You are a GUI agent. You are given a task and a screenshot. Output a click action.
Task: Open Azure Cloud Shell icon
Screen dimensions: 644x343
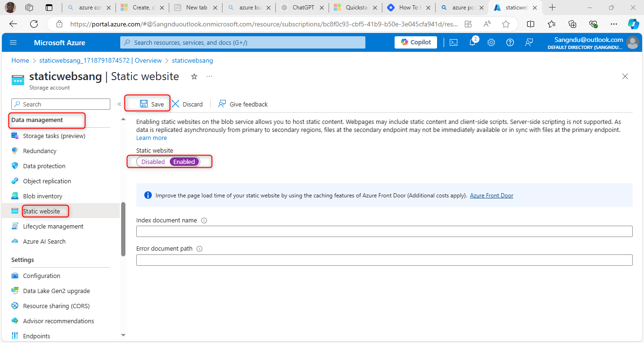pos(453,42)
